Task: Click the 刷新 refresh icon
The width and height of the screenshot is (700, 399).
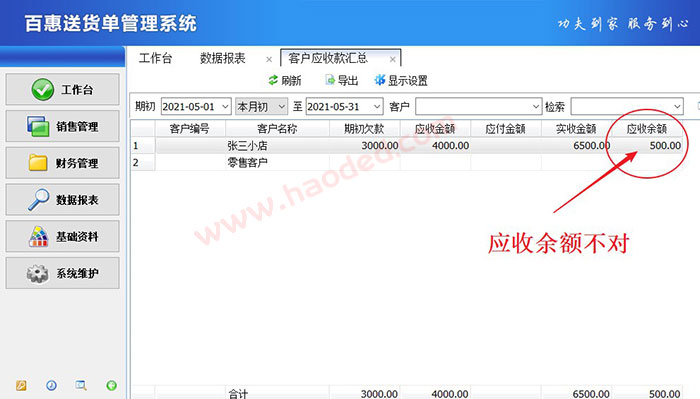Action: pos(273,80)
